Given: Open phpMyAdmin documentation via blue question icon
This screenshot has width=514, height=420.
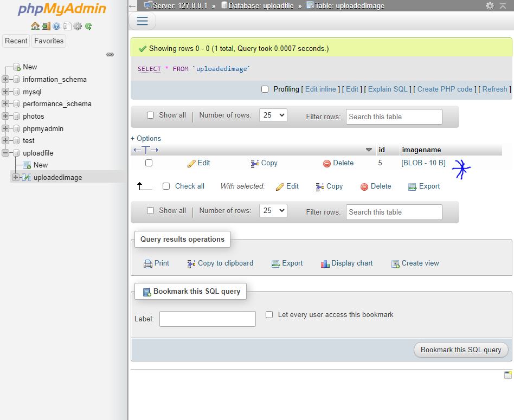Looking at the screenshot, I should coord(56,25).
